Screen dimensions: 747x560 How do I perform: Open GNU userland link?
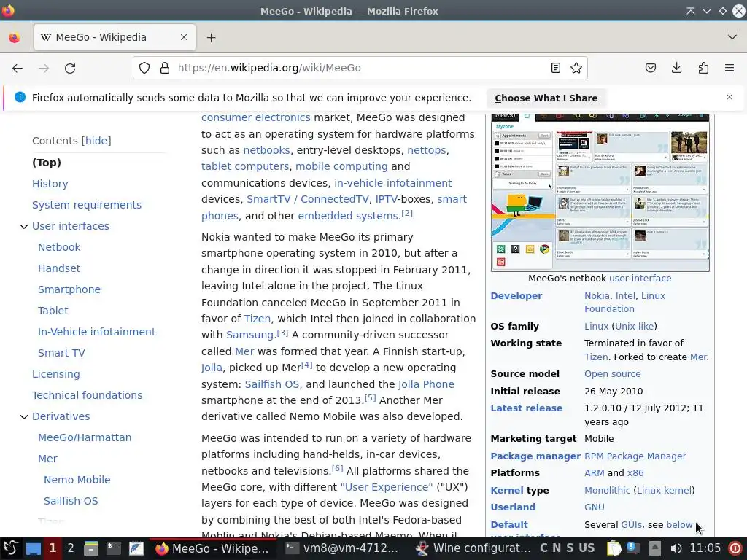594,507
